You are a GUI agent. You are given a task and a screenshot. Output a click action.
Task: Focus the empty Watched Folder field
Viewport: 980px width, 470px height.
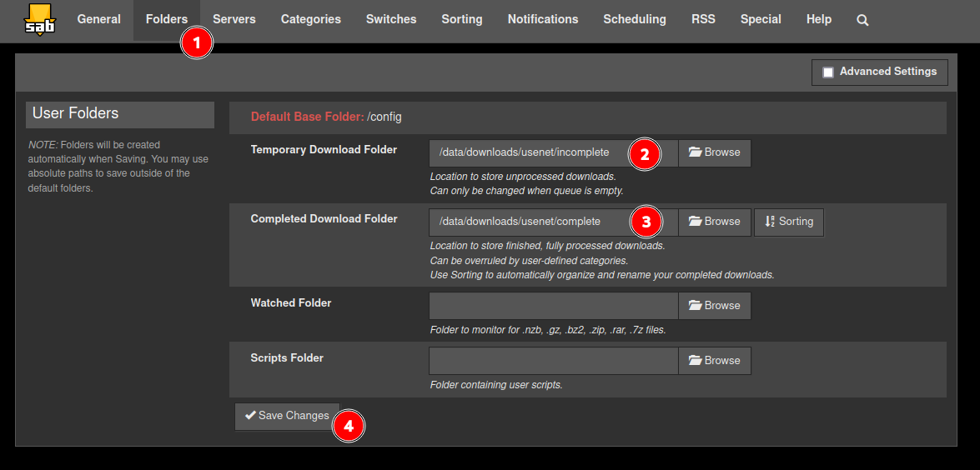point(554,306)
